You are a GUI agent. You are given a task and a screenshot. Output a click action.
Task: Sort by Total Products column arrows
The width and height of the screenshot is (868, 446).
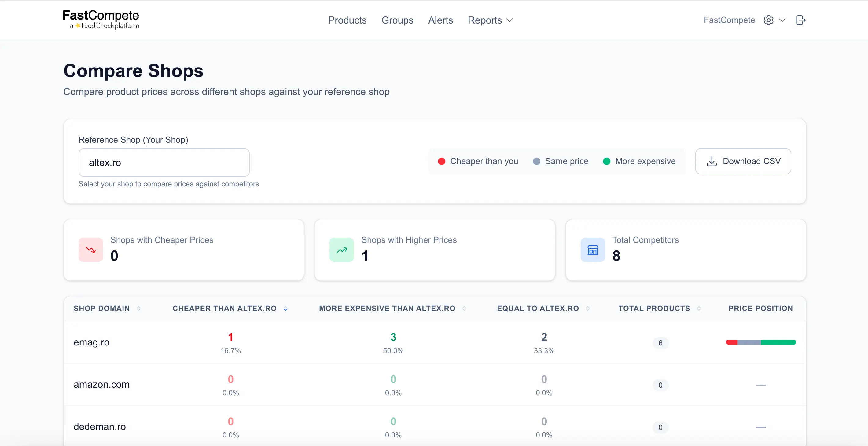699,309
